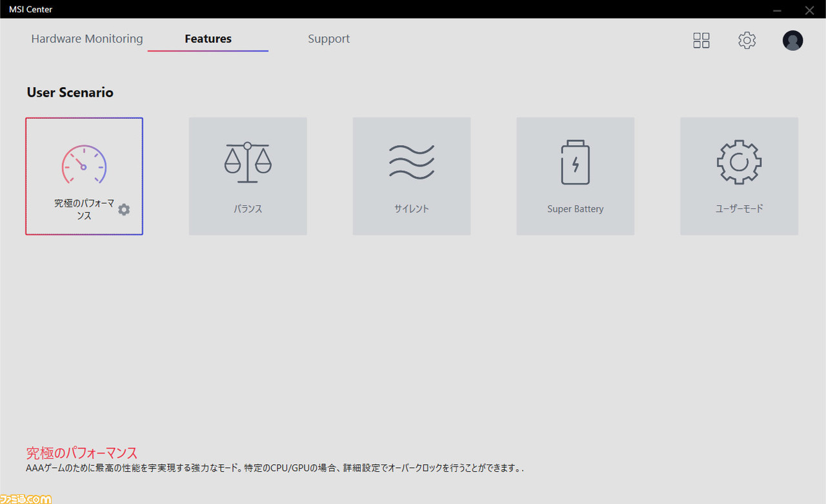The height and width of the screenshot is (504, 826).
Task: Select the Features tab
Action: pyautogui.click(x=208, y=39)
